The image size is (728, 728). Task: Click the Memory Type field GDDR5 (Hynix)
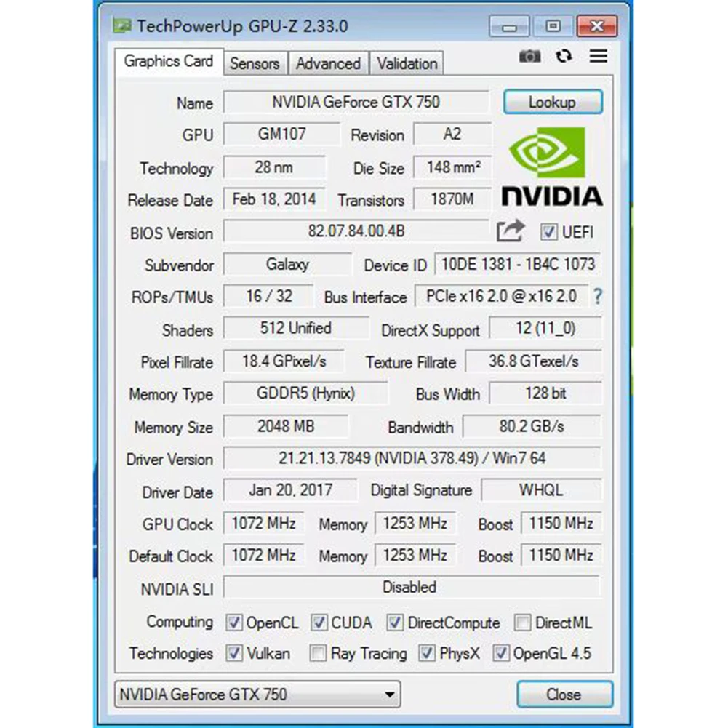coord(305,393)
